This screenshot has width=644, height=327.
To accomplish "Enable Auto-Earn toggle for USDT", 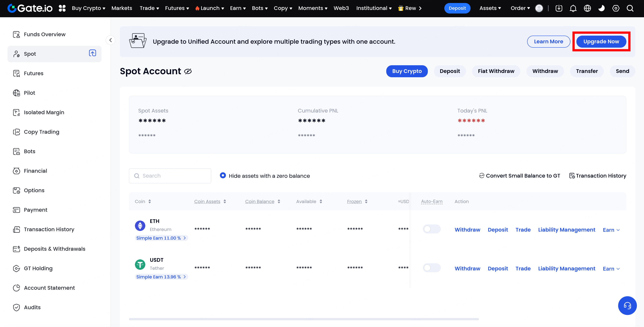I will 432,268.
